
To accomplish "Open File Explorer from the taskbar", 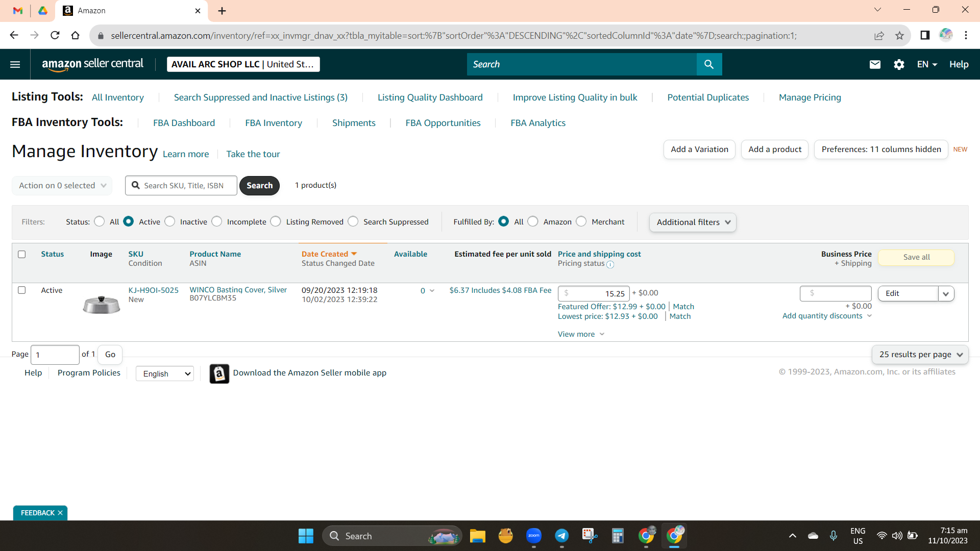I will click(478, 536).
